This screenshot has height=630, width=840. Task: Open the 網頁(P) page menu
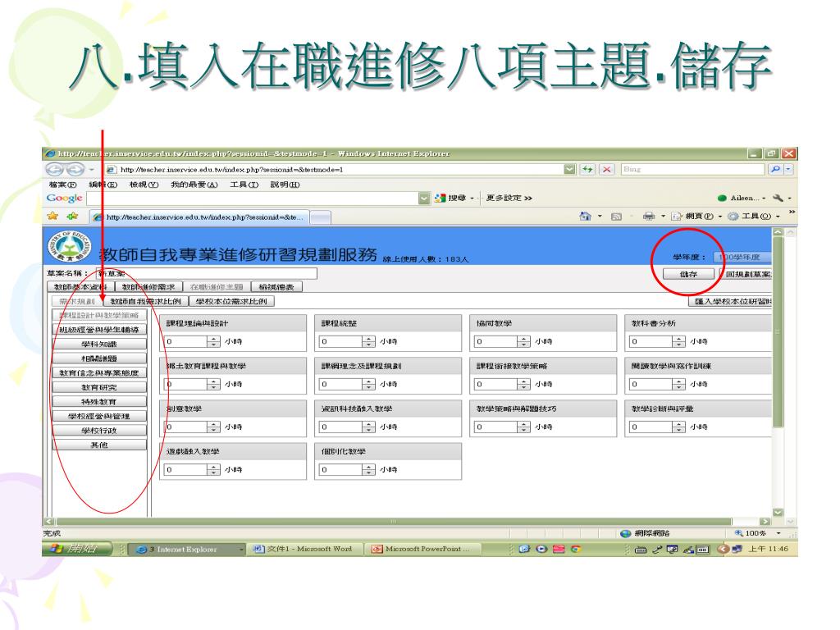(697, 217)
